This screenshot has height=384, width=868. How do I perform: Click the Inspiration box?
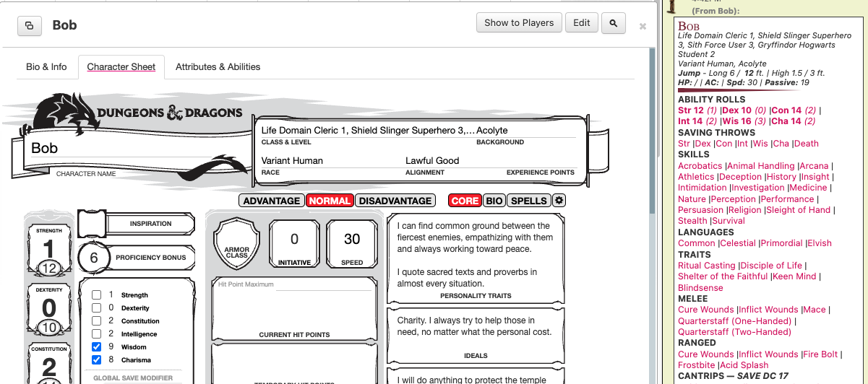pyautogui.click(x=92, y=224)
